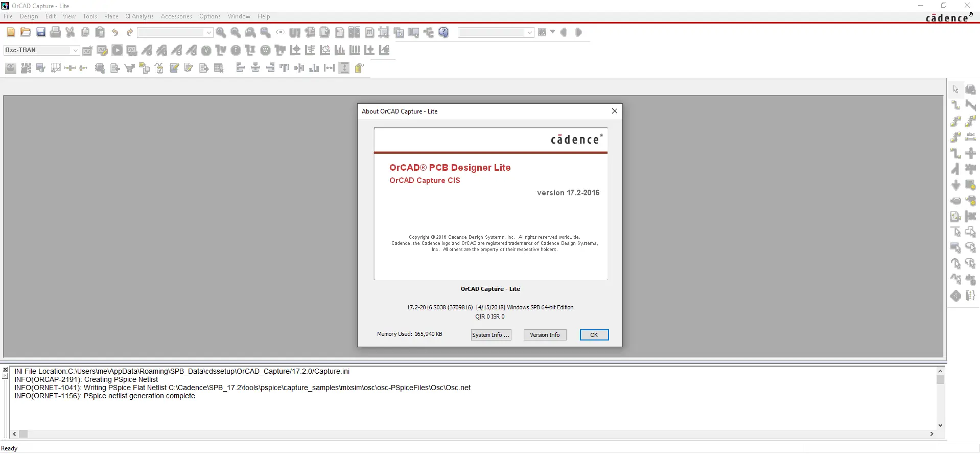Click the eye-shaped view icon
The width and height of the screenshot is (980, 454).
281,32
